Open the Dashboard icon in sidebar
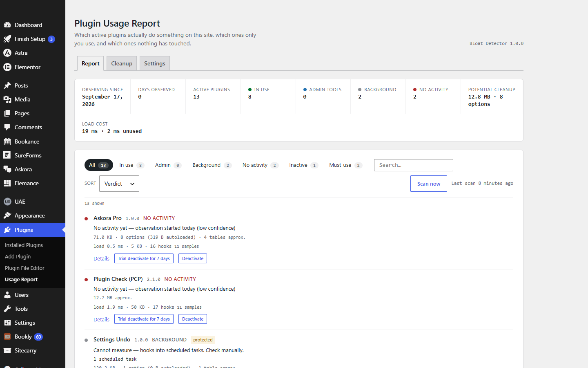Screen dimensions: 588x368 click(x=7, y=25)
